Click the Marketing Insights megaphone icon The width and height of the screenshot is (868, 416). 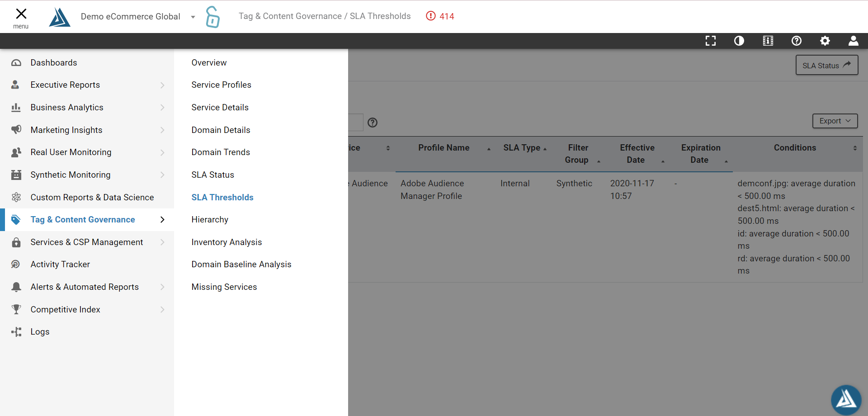point(16,130)
